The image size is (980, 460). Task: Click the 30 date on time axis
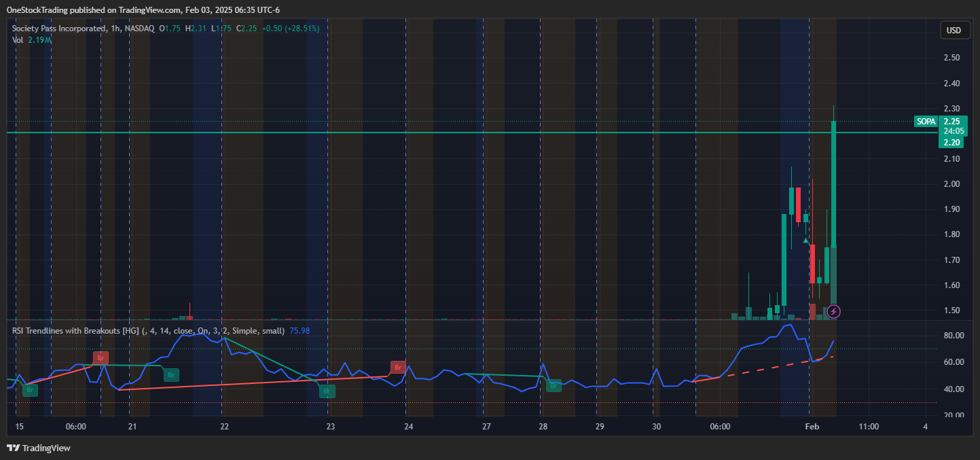tap(656, 427)
